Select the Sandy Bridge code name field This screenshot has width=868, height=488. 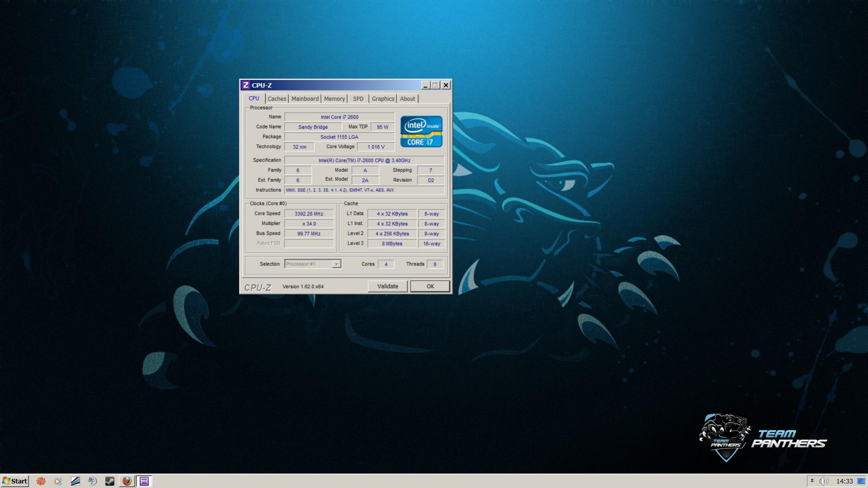[313, 127]
